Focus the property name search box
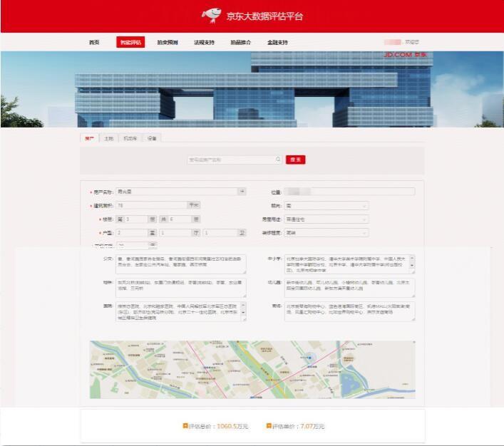Image resolution: width=504 pixels, height=446 pixels. coord(235,160)
